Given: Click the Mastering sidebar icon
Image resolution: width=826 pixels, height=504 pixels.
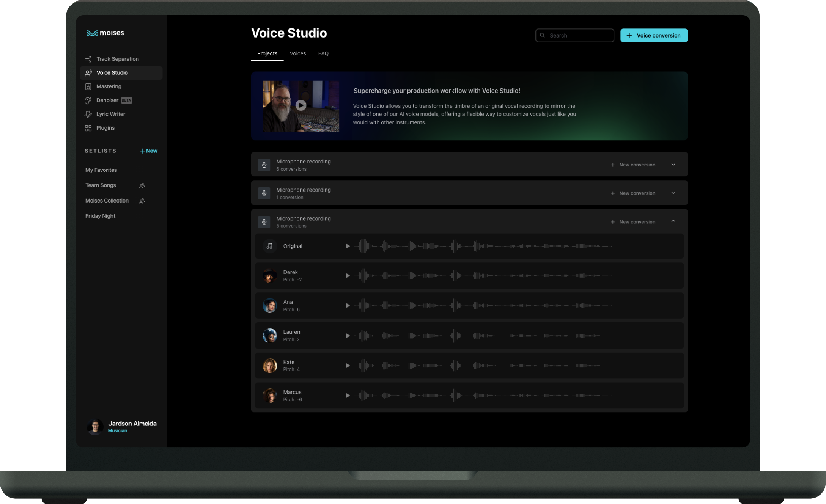Looking at the screenshot, I should (x=88, y=86).
